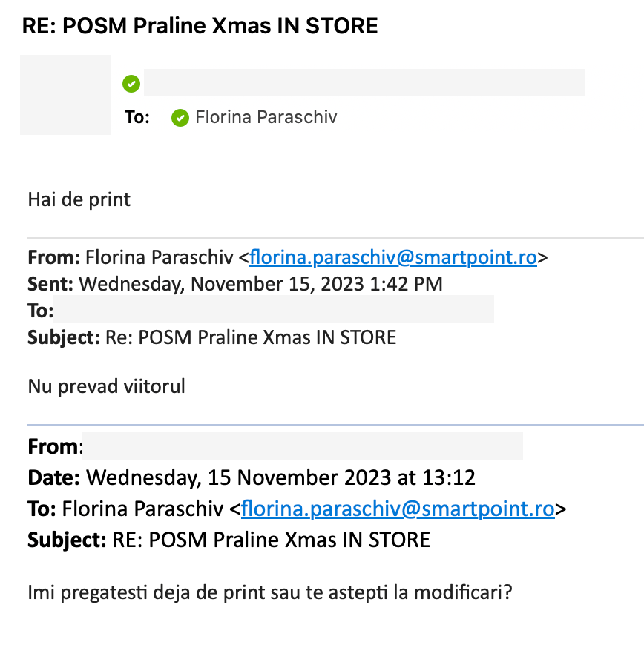Click the "To:" label in the message header
Screen dimensions: 644x645
[x=137, y=117]
